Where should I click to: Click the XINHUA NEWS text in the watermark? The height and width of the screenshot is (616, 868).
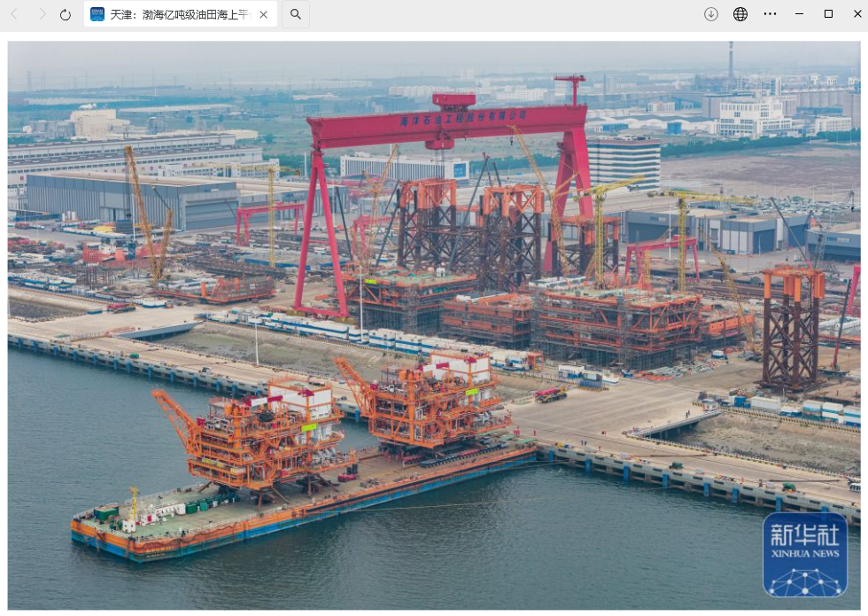point(807,554)
